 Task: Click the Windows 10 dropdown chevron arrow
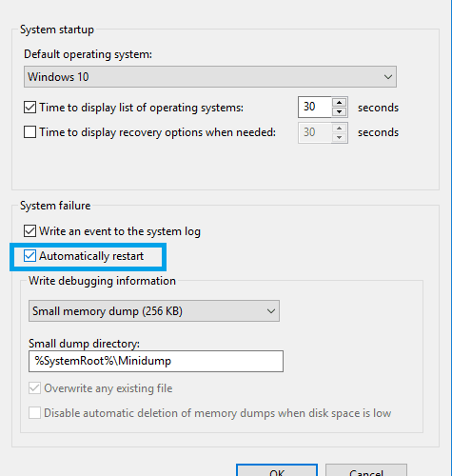click(x=387, y=77)
